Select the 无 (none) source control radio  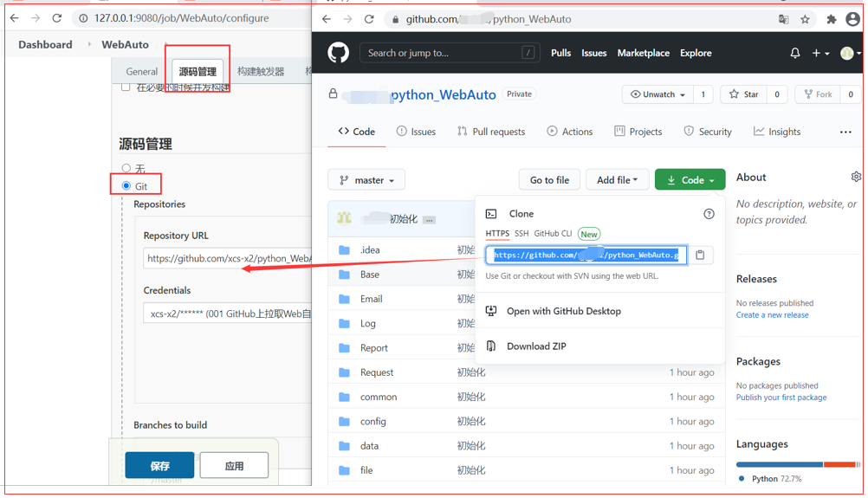point(126,168)
